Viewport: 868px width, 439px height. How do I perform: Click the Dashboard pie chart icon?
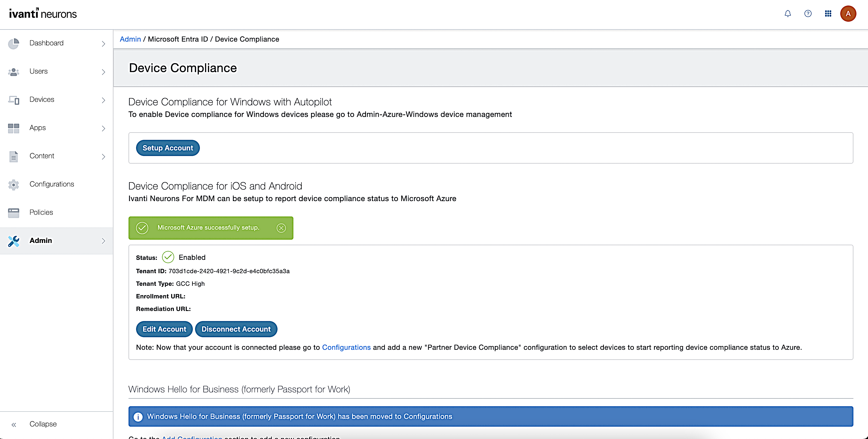click(x=13, y=43)
